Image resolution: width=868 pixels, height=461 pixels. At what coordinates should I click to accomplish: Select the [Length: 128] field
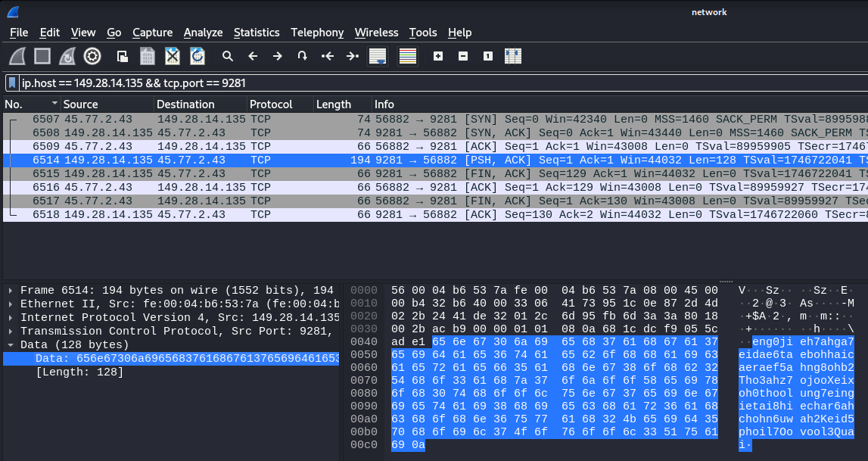coord(79,372)
